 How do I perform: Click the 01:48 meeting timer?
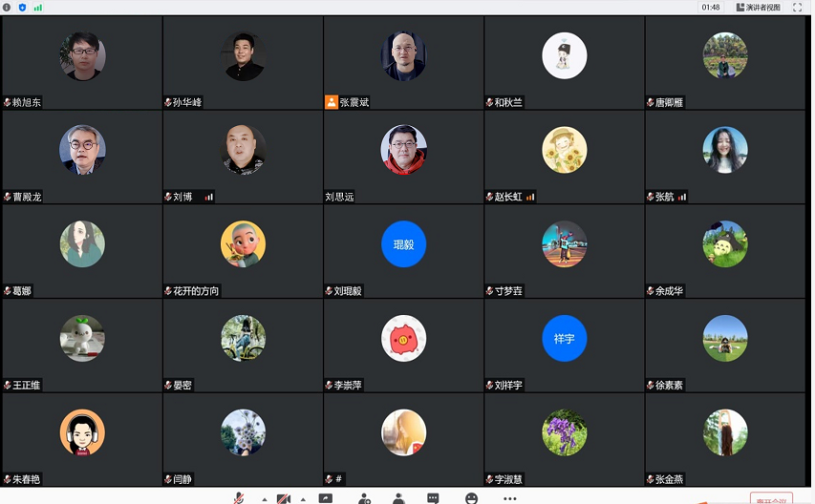711,8
